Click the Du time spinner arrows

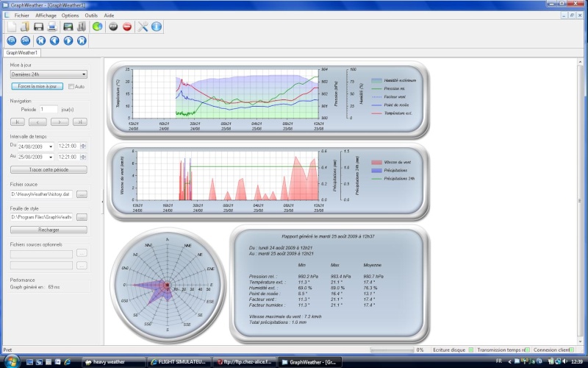click(x=83, y=146)
